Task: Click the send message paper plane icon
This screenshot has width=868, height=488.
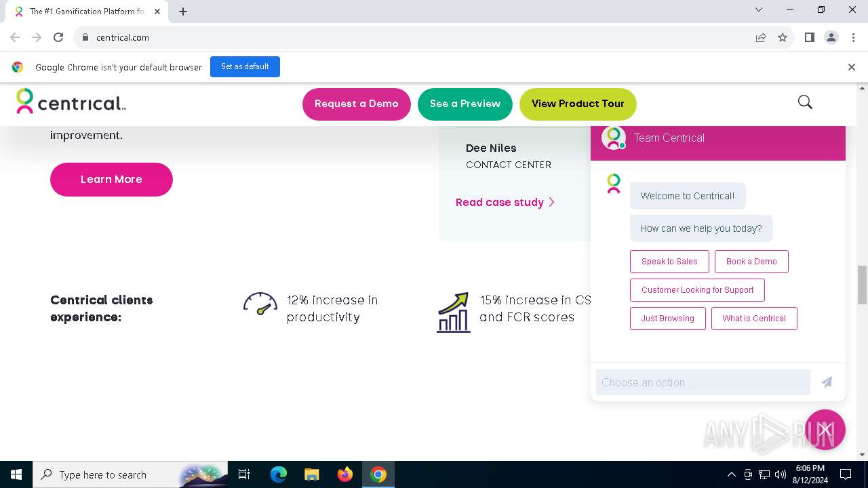Action: [x=827, y=382]
